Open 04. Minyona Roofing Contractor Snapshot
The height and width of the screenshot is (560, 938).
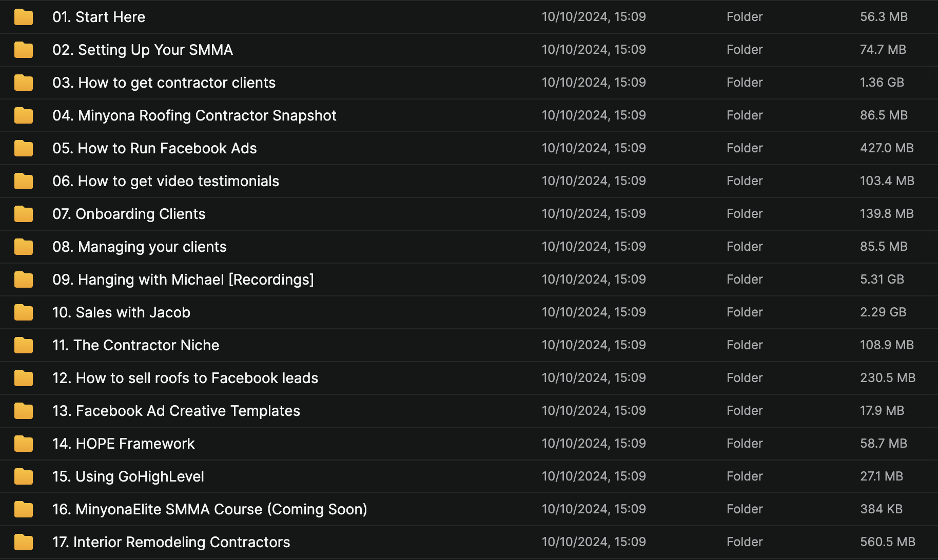[194, 115]
